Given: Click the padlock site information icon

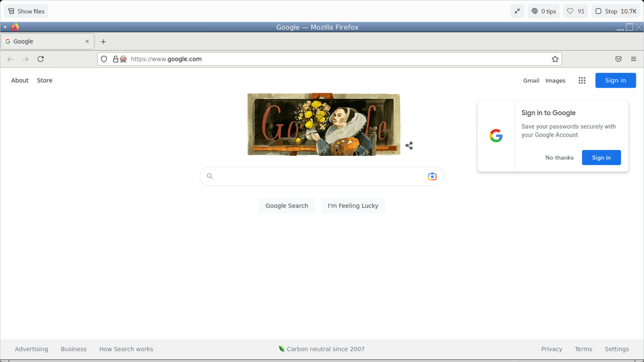Looking at the screenshot, I should tap(115, 59).
